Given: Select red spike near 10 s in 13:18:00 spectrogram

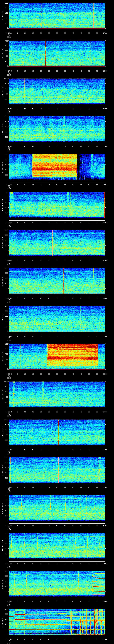Looking at the screenshot, I should (25, 91).
